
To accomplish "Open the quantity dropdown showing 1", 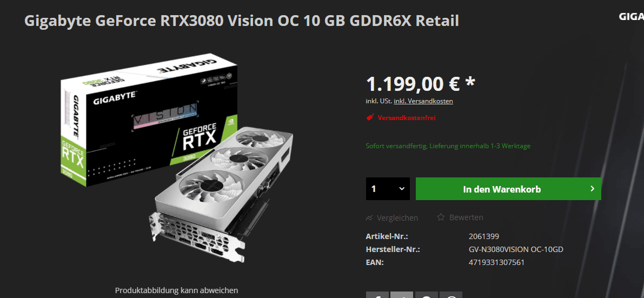I will coord(388,189).
